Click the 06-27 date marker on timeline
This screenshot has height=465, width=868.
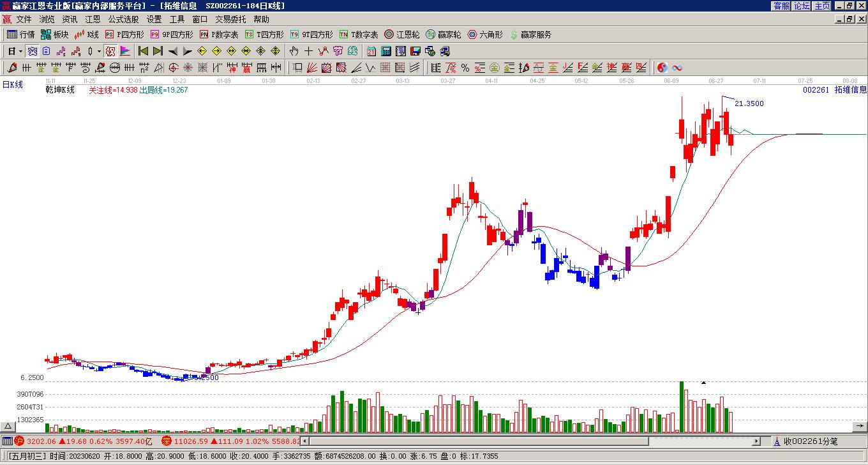click(x=715, y=81)
